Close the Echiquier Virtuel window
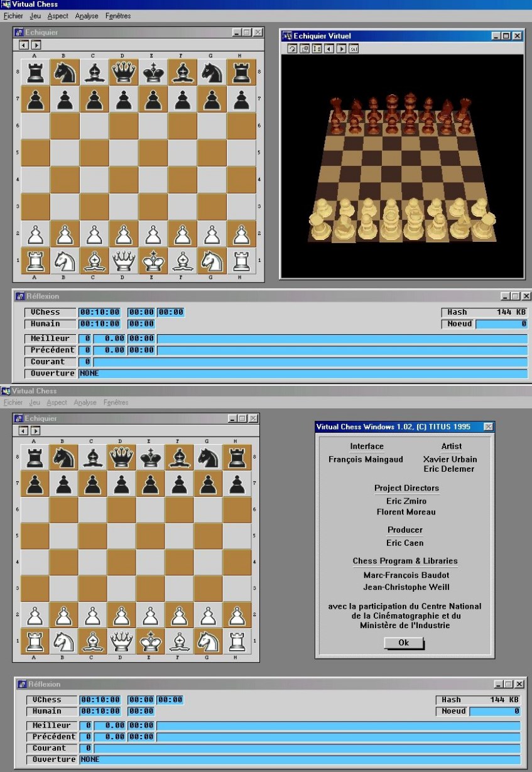532x772 pixels. point(518,36)
